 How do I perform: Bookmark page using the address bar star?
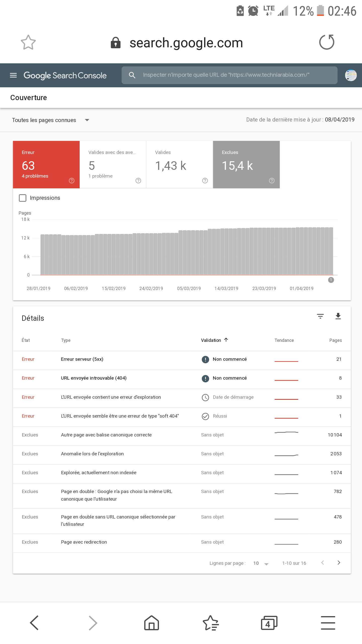[x=28, y=42]
